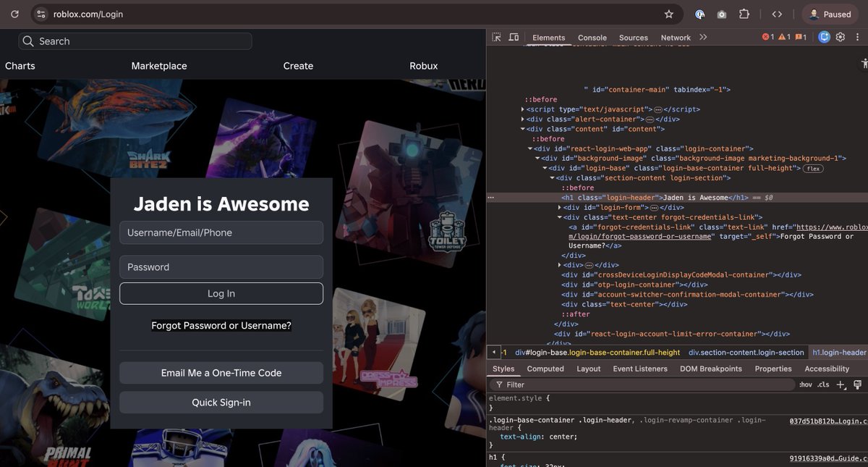
Task: Click the Log In button
Action: [221, 293]
